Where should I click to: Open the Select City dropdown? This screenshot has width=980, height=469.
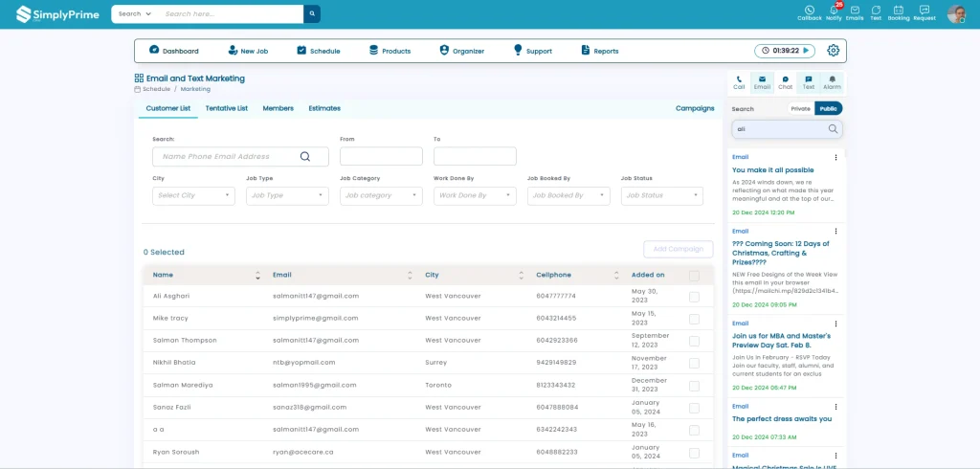point(193,195)
